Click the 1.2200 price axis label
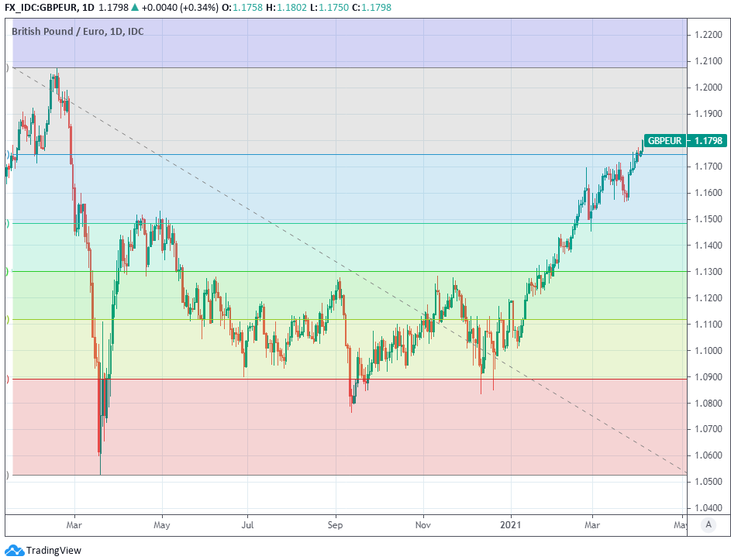This screenshot has width=731, height=560. tap(709, 35)
